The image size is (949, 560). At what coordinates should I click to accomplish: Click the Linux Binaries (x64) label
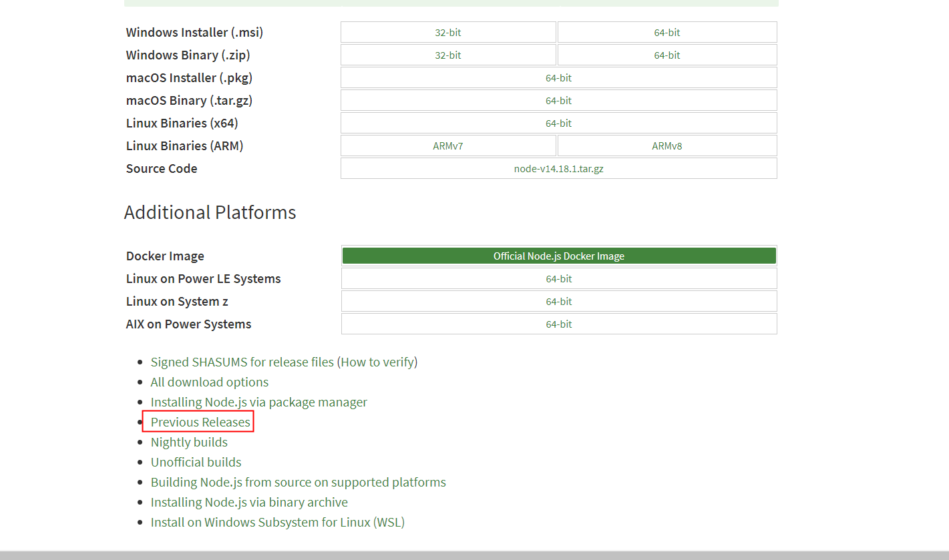point(182,123)
